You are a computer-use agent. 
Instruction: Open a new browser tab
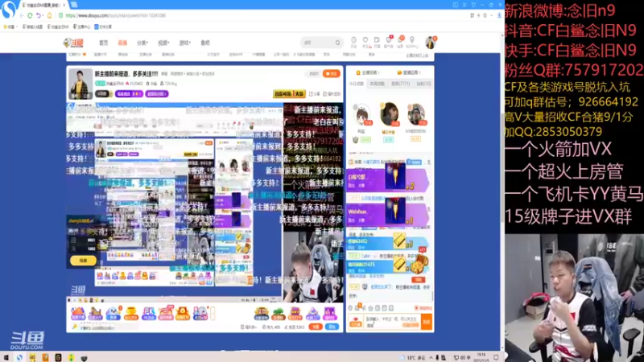pyautogui.click(x=74, y=5)
